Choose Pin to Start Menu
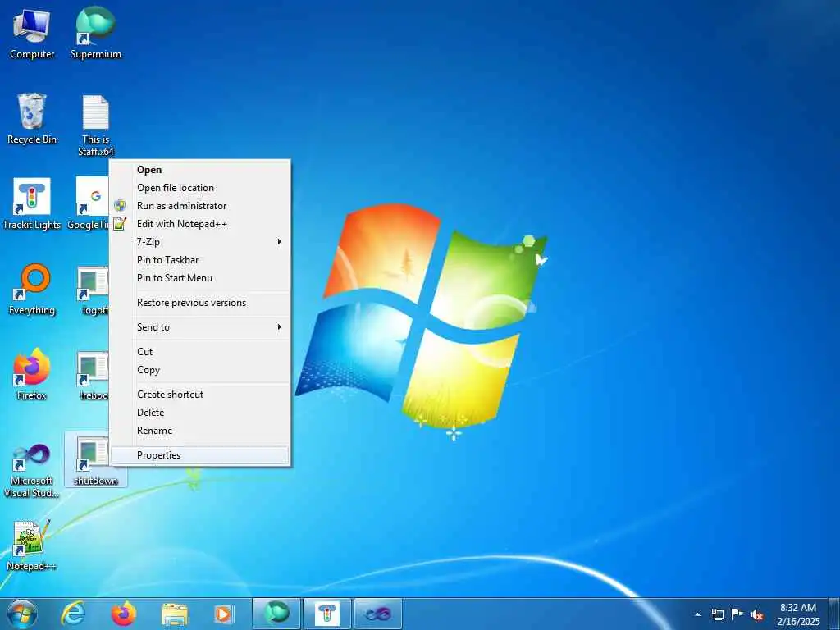 200,277
